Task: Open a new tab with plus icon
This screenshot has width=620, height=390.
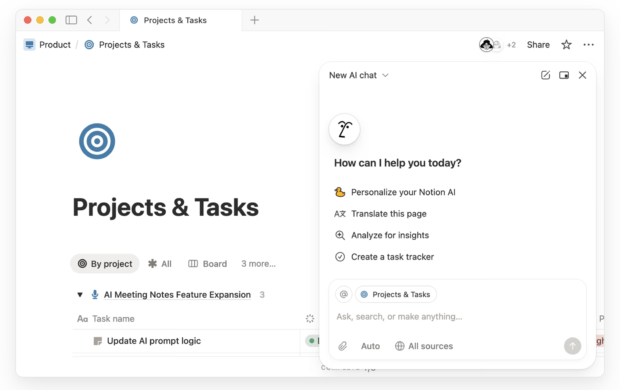Action: (x=255, y=20)
